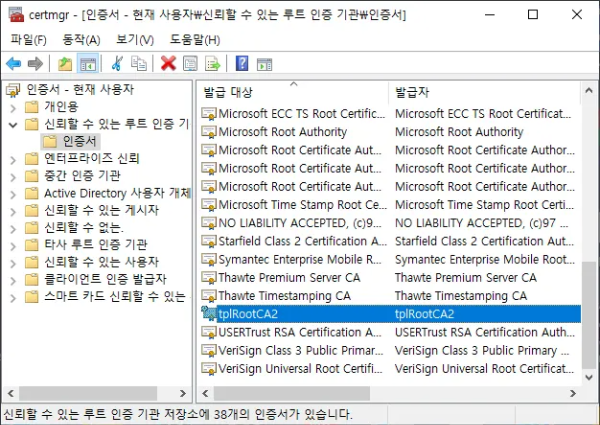Click the Forward arrow toolbar icon

point(35,64)
